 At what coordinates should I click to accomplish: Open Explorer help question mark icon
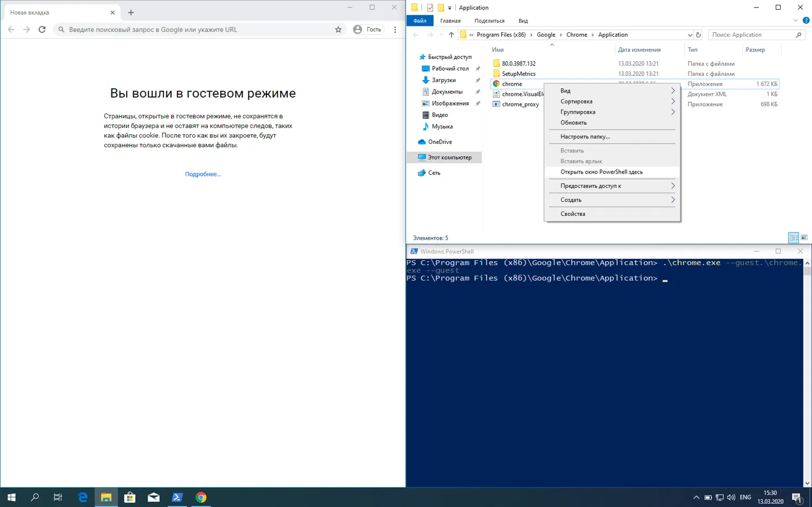[806, 21]
